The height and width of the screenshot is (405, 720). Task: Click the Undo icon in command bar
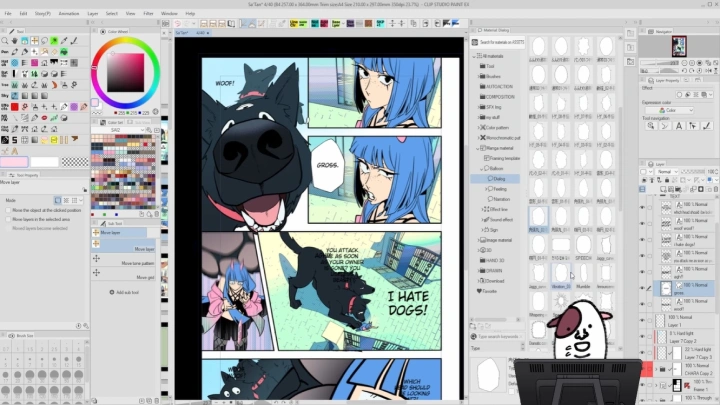[177, 23]
